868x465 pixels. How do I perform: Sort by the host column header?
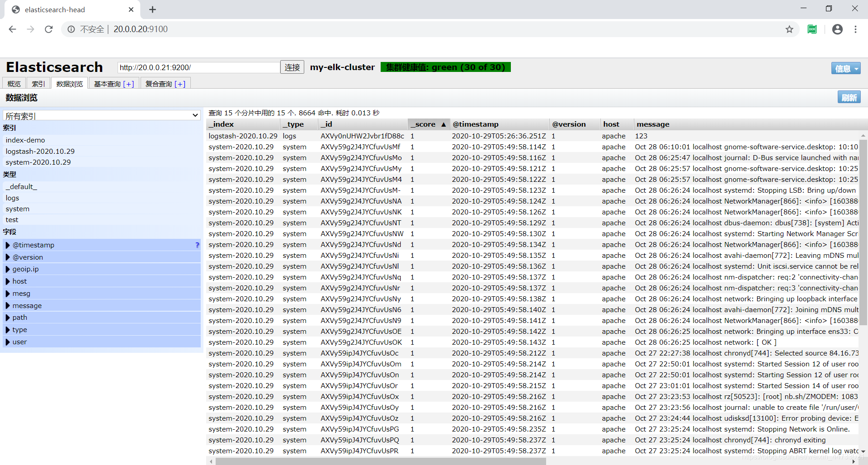pyautogui.click(x=617, y=124)
